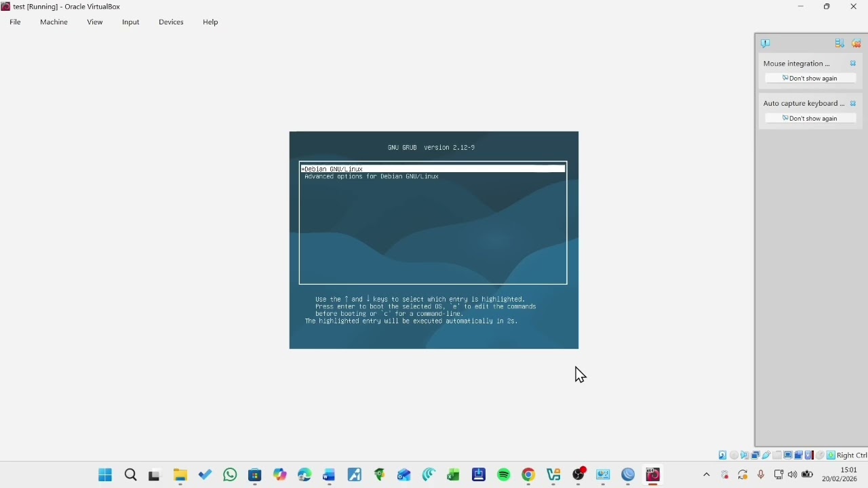Click the battery icon in system tray

(807, 475)
